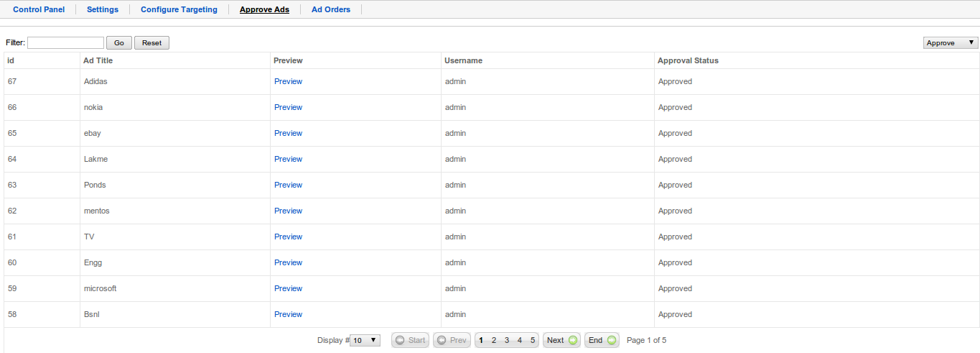This screenshot has height=353, width=980.
Task: Go to pagination page 2
Action: pos(494,340)
